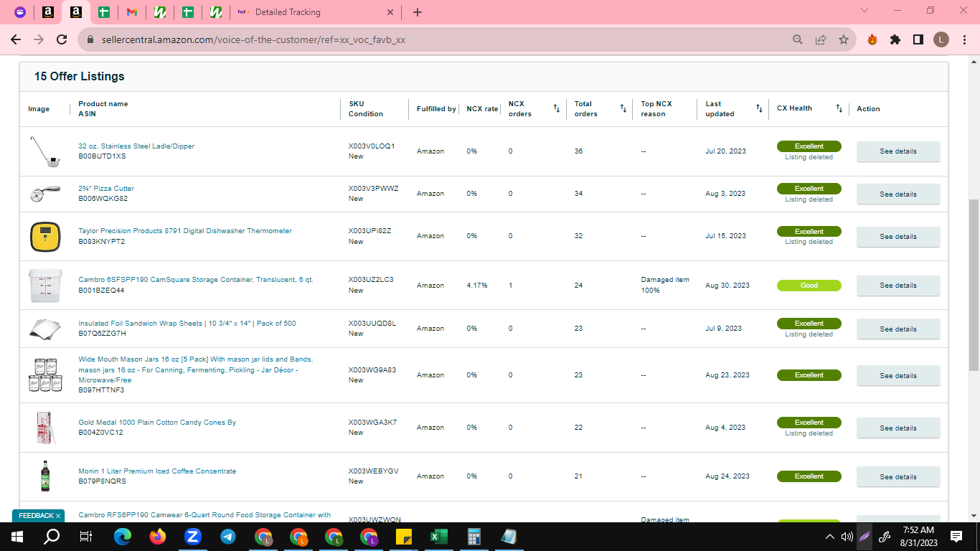
Task: Open the FEEDBACK button
Action: [36, 516]
